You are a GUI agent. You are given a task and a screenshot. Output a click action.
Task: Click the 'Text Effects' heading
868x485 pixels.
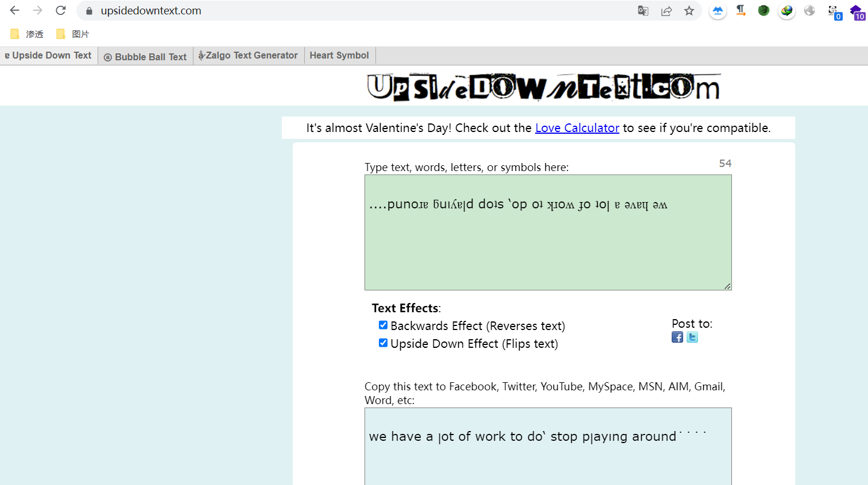pos(406,308)
